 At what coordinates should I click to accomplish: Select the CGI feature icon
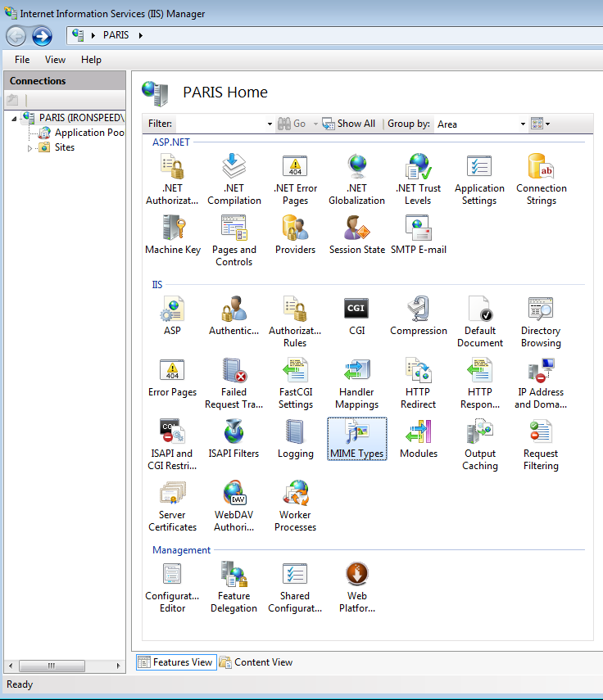click(x=356, y=315)
